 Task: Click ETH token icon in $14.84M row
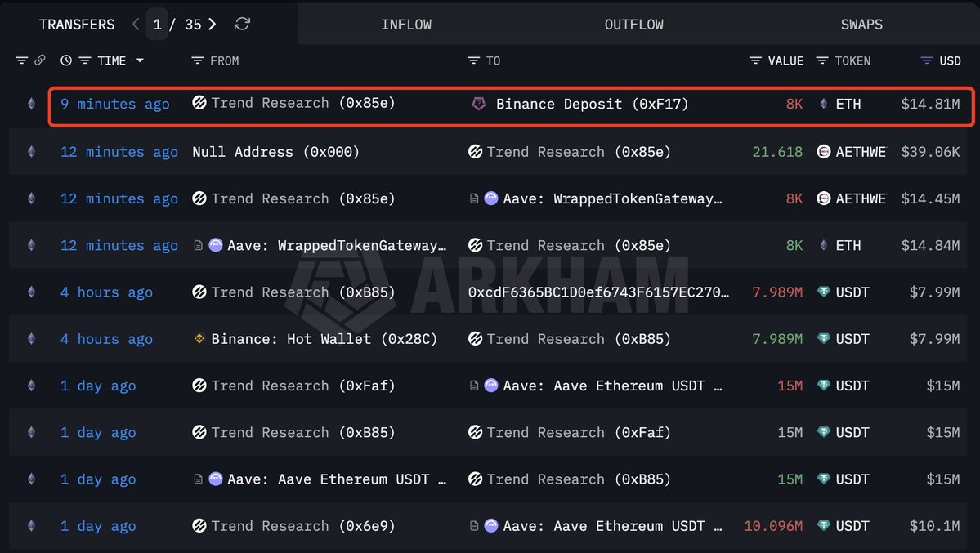point(824,246)
